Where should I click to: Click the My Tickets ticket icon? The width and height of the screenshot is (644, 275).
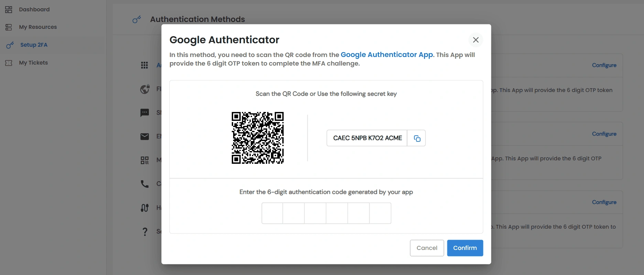[x=9, y=63]
